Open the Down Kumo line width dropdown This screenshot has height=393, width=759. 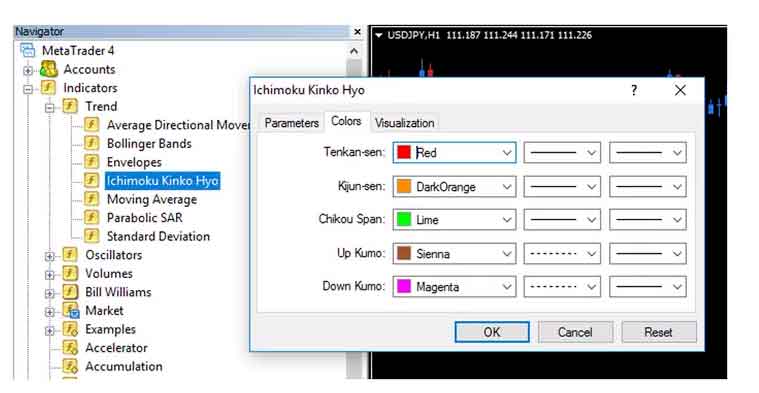[x=648, y=287]
